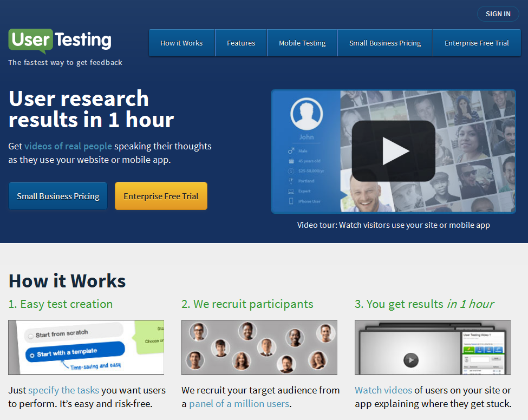Click '3. You get results in 1 hour' heading
This screenshot has height=420, width=528.
click(x=424, y=304)
